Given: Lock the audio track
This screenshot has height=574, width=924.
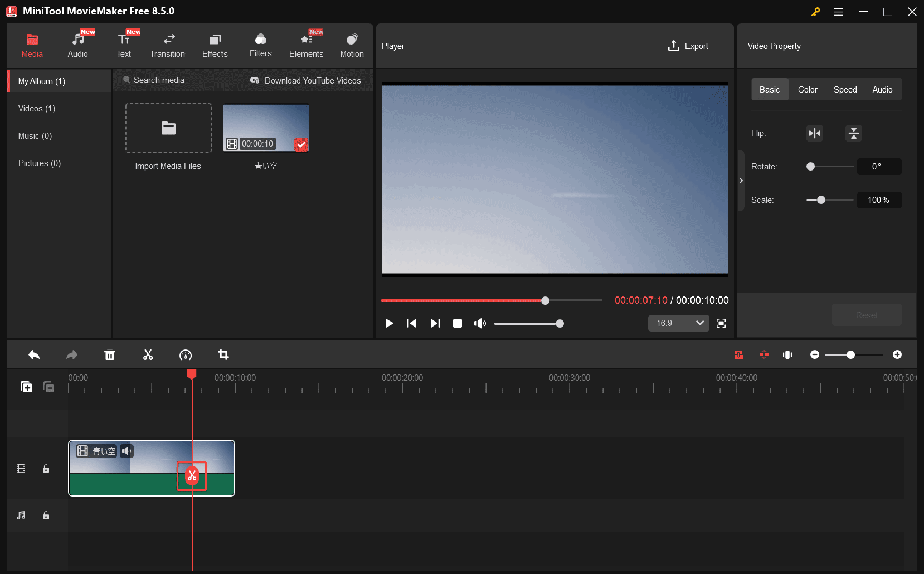Looking at the screenshot, I should [x=46, y=515].
